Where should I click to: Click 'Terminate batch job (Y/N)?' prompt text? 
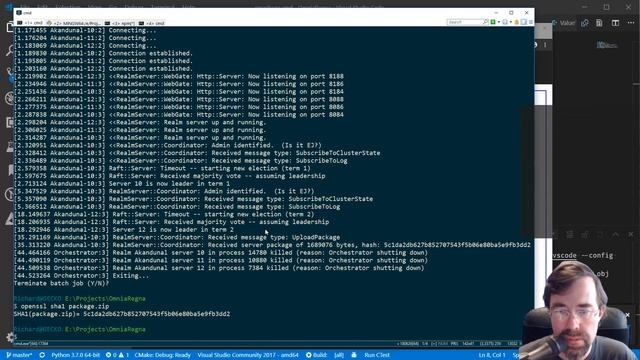[x=61, y=283]
